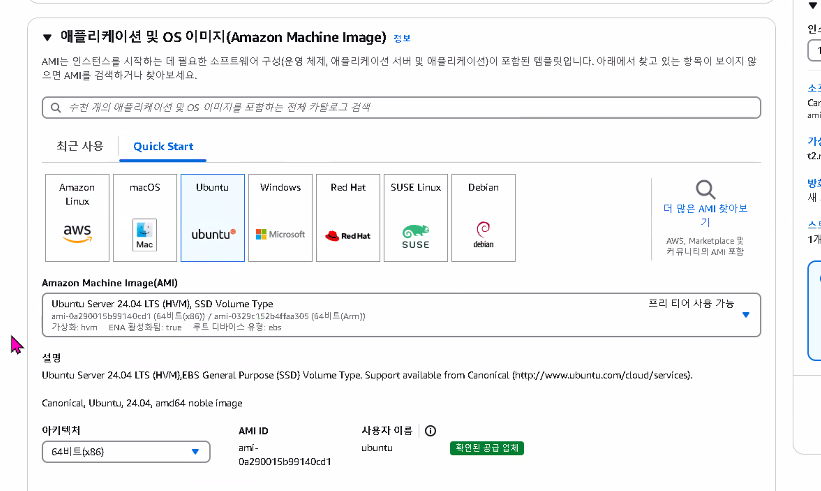Switch to the Quick Start tab

point(163,147)
